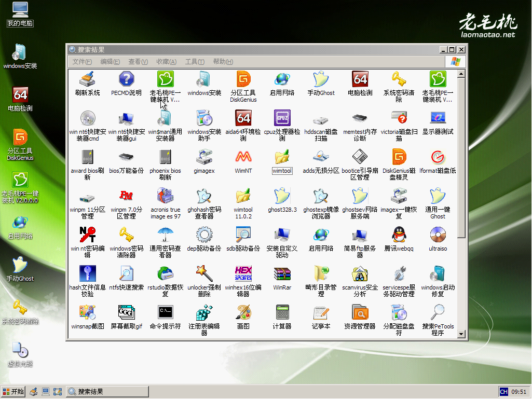
Task: Click the 09:51 taskbar clock
Action: (x=519, y=392)
